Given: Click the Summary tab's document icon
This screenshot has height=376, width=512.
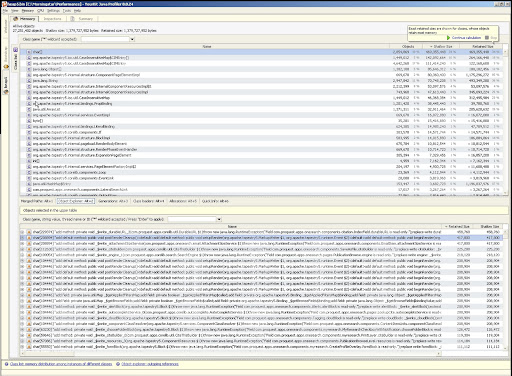Looking at the screenshot, I should (x=72, y=19).
